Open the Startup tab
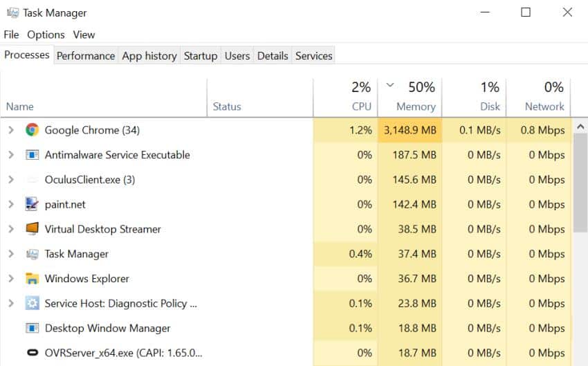The width and height of the screenshot is (588, 366). tap(201, 55)
